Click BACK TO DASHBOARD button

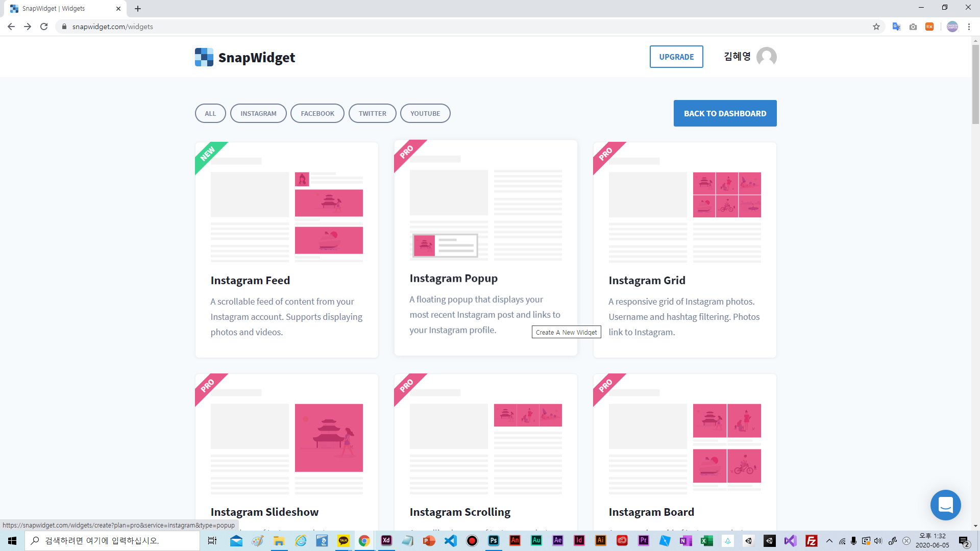tap(725, 113)
